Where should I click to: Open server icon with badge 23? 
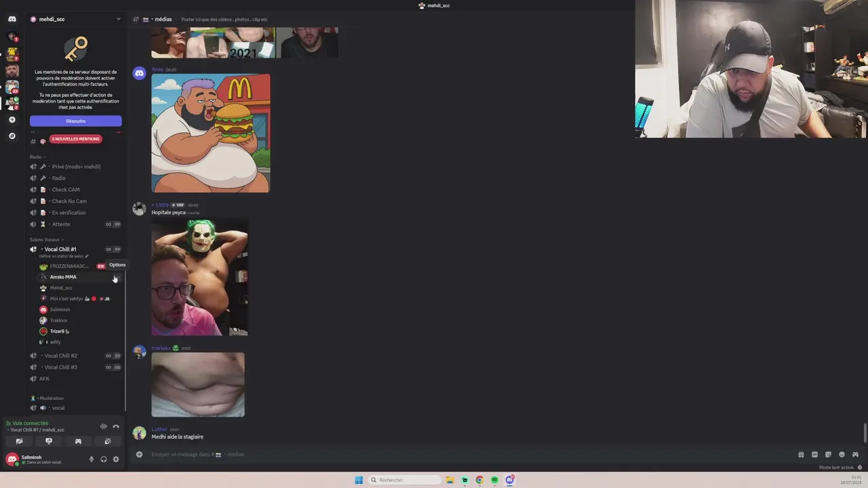click(12, 87)
